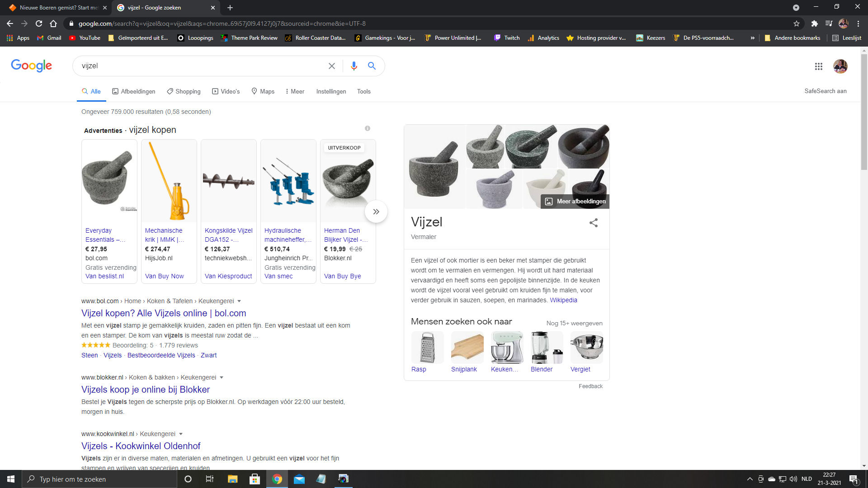Show ad info icon next to vijzel kopen

(368, 128)
